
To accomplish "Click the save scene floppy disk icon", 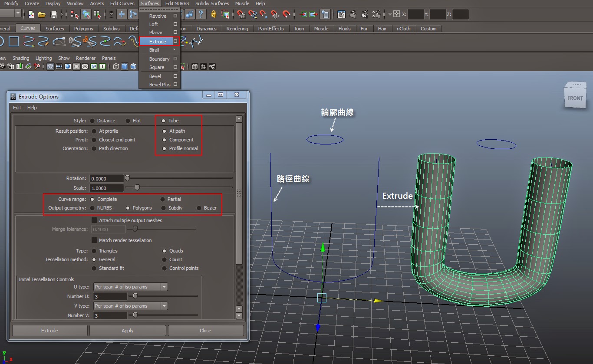I will [x=53, y=14].
